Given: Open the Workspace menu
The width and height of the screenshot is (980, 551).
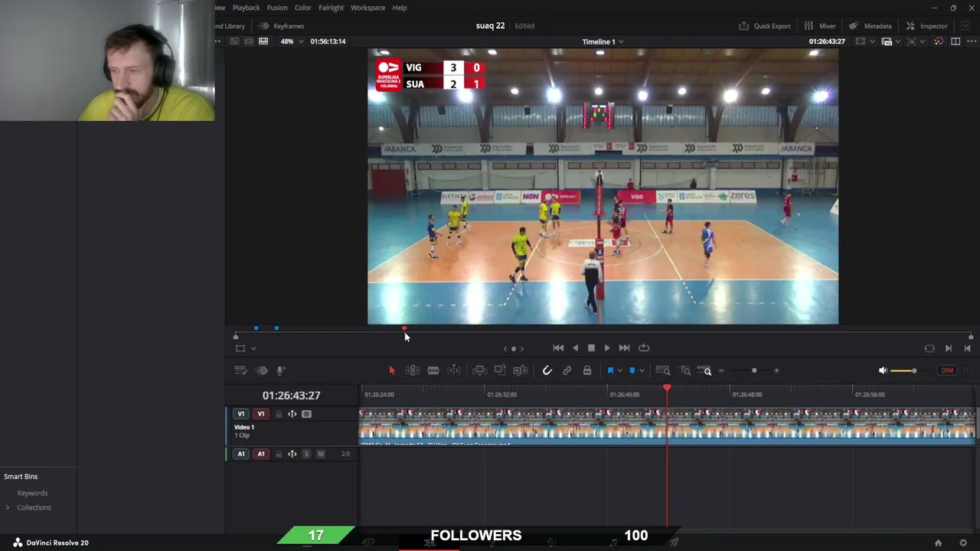Looking at the screenshot, I should (367, 8).
